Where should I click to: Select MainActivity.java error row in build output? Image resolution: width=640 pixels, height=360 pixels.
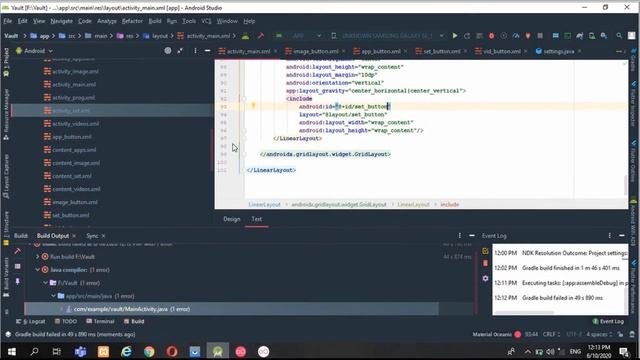[231, 309]
